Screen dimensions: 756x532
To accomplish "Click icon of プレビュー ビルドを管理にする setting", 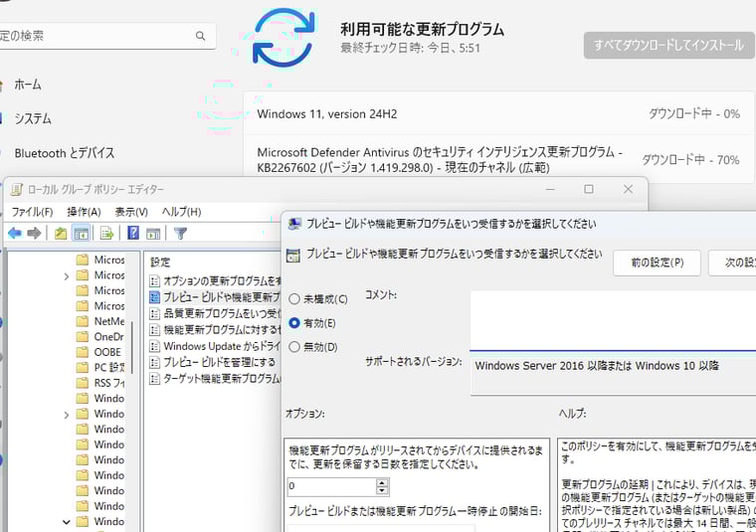I will click(154, 362).
